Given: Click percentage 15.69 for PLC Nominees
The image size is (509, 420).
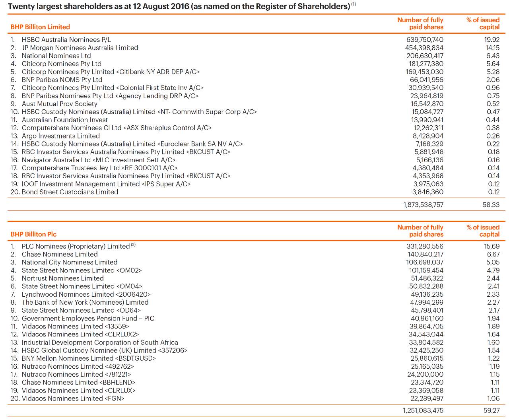Looking at the screenshot, I should (x=492, y=246).
